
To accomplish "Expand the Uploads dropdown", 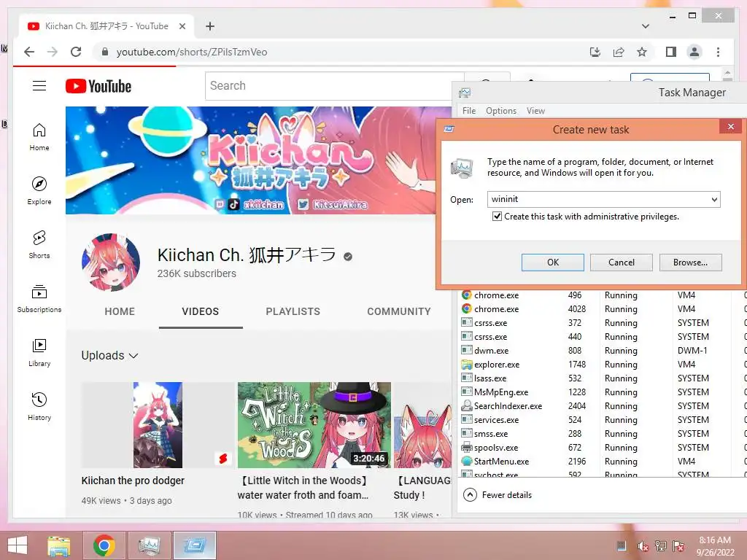I will 109,356.
